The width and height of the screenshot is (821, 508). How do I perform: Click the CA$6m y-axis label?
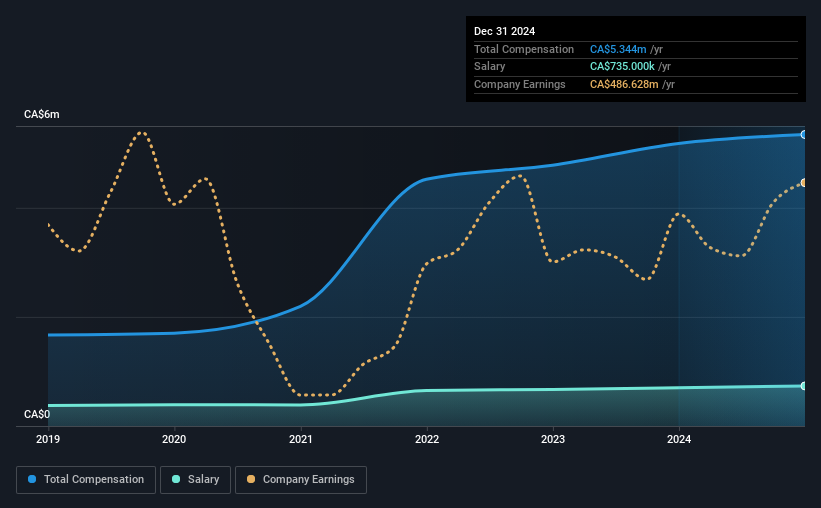(x=42, y=114)
